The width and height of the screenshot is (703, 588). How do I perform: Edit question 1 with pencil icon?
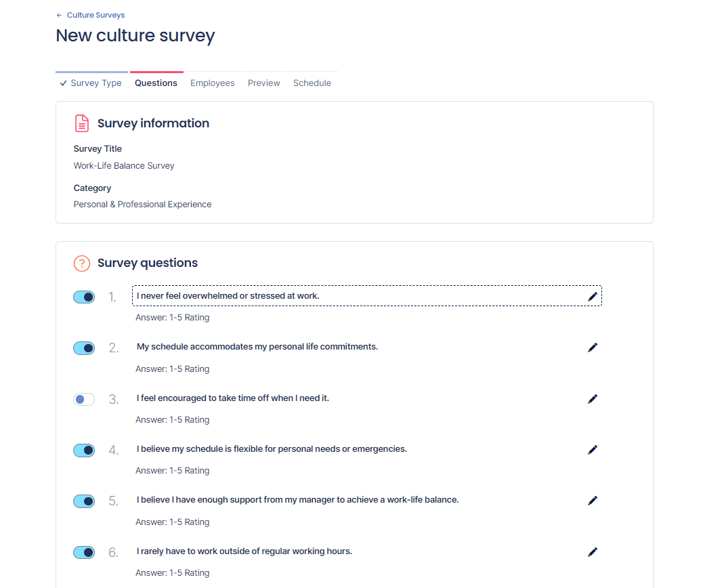[593, 296]
